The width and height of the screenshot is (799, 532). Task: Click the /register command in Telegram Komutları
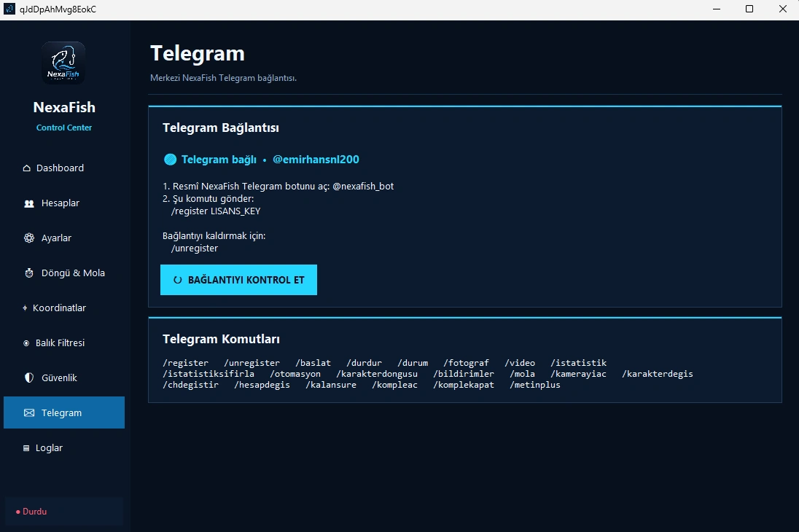point(185,363)
